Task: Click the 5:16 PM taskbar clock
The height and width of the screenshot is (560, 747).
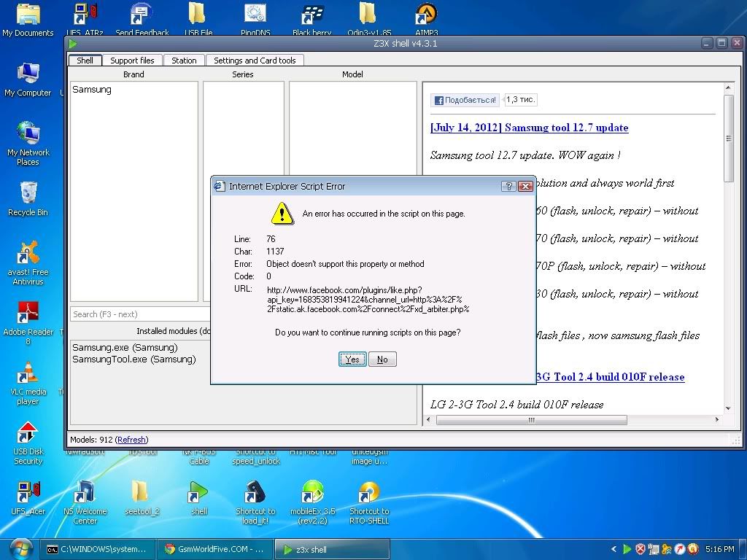Action: point(719,549)
